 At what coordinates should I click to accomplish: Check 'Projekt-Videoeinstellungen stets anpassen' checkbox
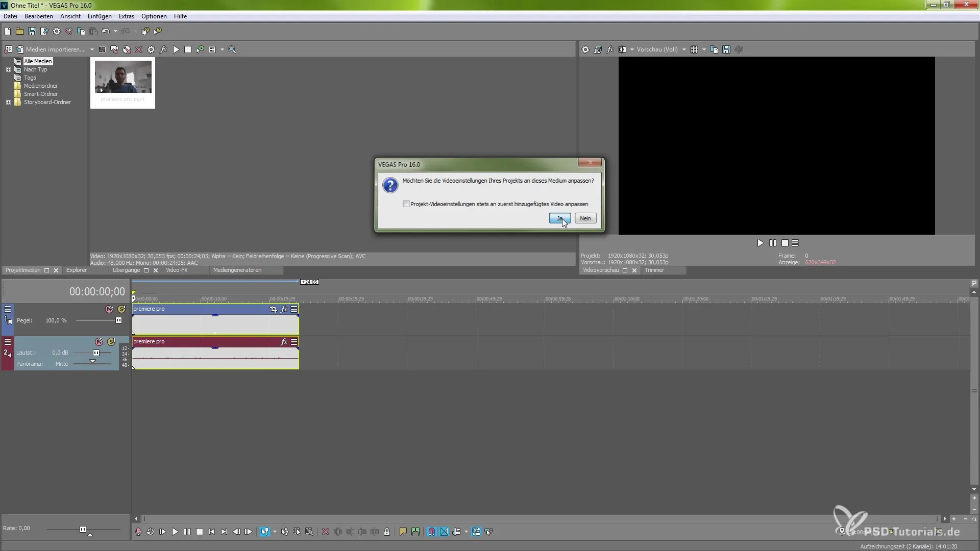point(406,204)
